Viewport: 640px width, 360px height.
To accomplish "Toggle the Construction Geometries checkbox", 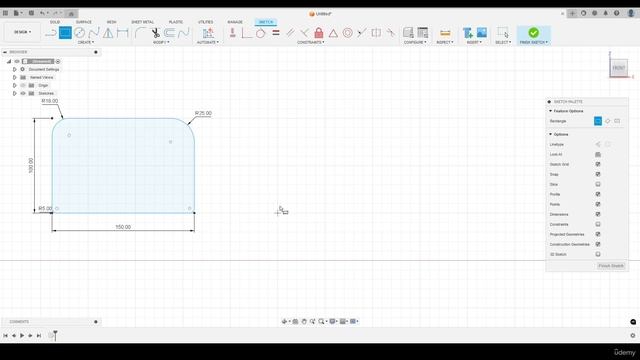I will [x=598, y=244].
